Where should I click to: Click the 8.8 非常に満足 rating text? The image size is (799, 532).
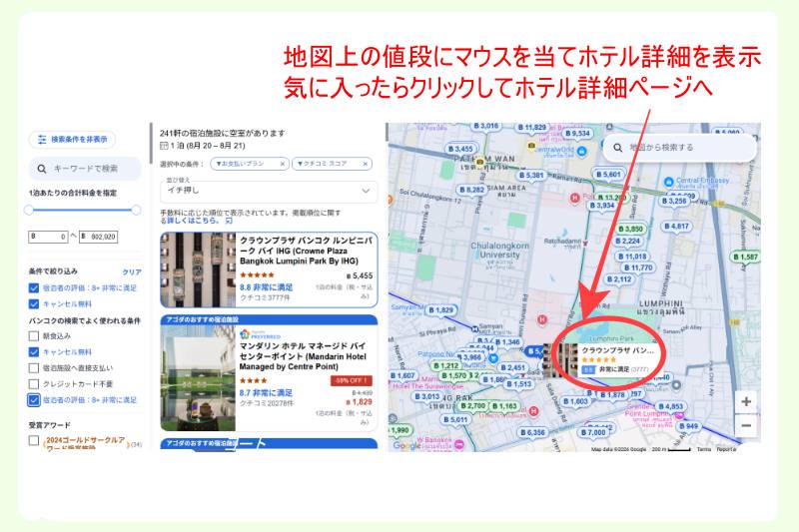pyautogui.click(x=266, y=287)
